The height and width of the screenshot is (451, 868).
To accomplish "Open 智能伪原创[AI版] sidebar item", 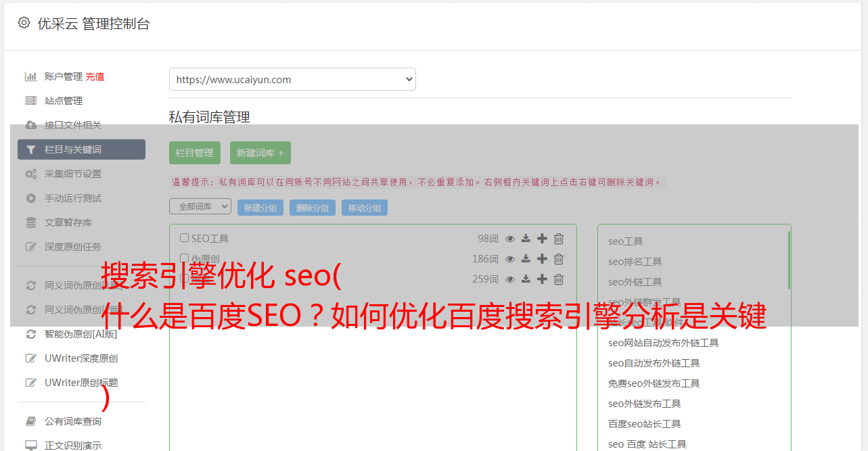I will (81, 334).
